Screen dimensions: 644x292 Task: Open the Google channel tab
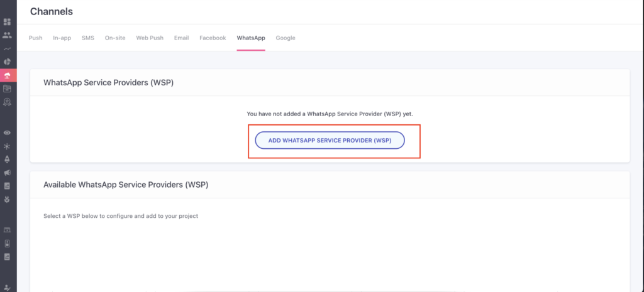[x=286, y=38]
